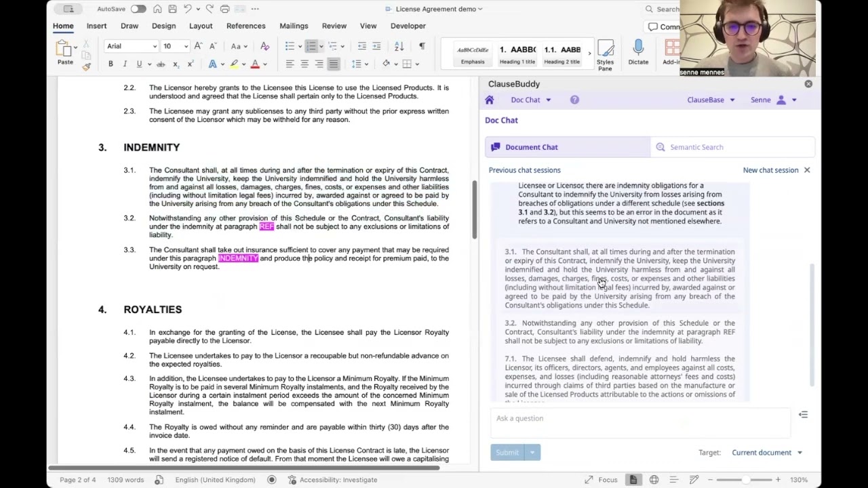
Task: Clear all formatting with eraser icon
Action: pyautogui.click(x=265, y=46)
